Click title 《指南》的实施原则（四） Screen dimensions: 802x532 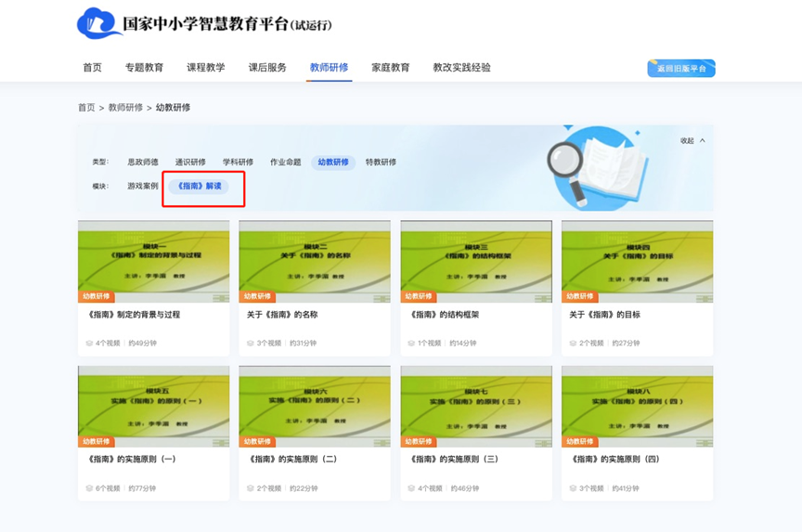pos(615,460)
